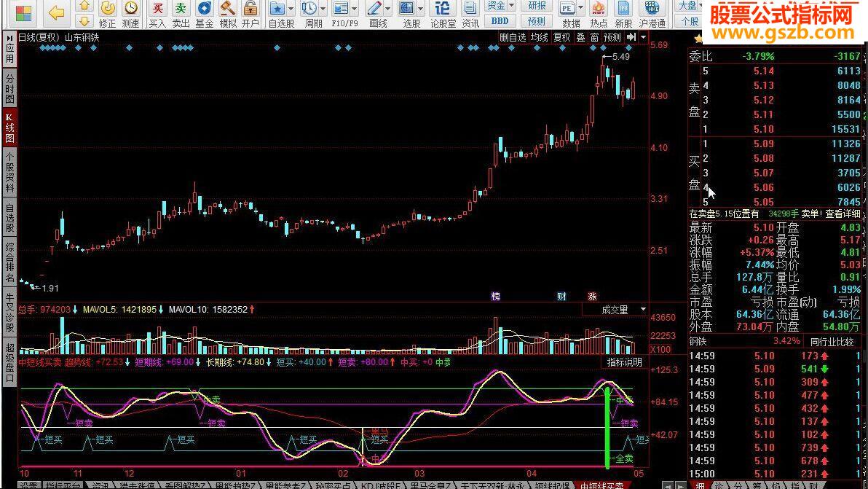868x489 pixels.
Task: Click the 预测 button under 研报
Action: point(537,21)
